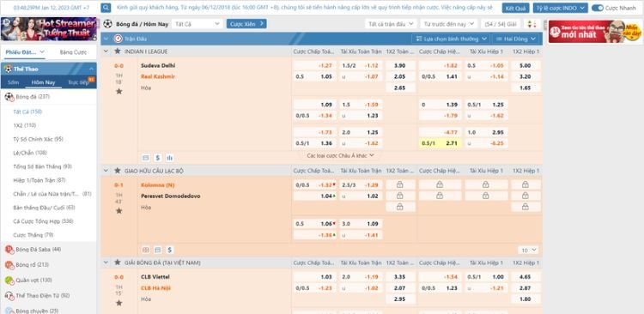The image size is (644, 314).
Task: Click the 3.35 1X2 odds for CLB Viettel
Action: pos(399,277)
